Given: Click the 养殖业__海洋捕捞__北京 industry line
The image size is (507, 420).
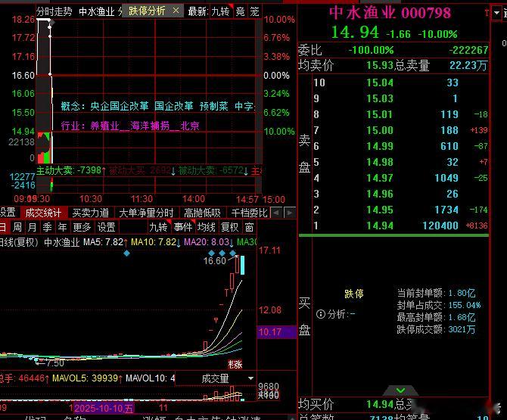Looking at the screenshot, I should tap(130, 126).
